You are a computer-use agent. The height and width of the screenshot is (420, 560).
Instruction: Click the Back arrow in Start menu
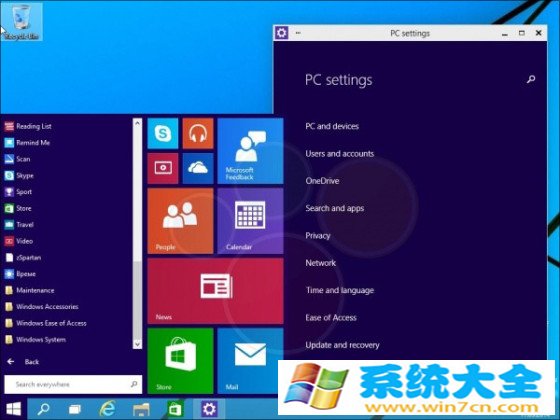tap(11, 361)
